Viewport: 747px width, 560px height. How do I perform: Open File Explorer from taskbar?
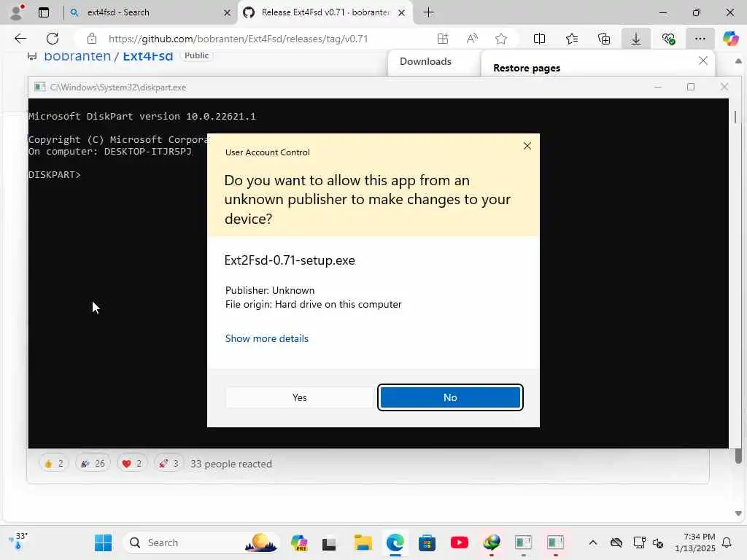click(x=363, y=542)
